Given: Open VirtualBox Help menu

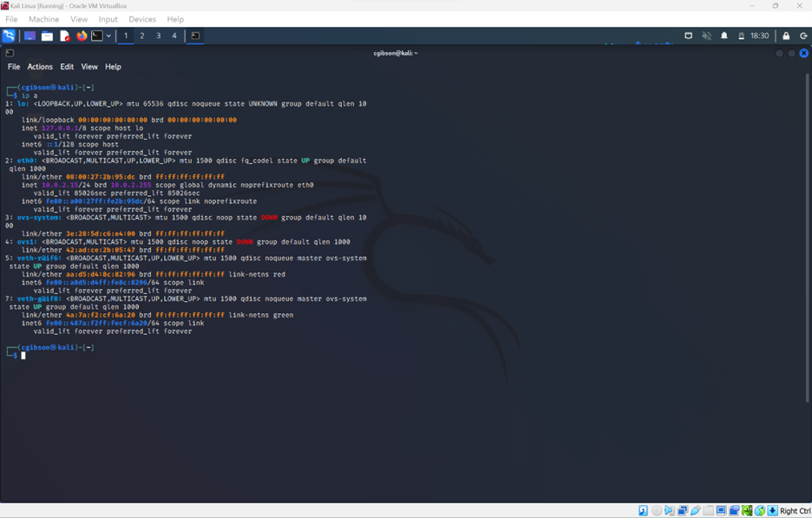Looking at the screenshot, I should point(175,19).
